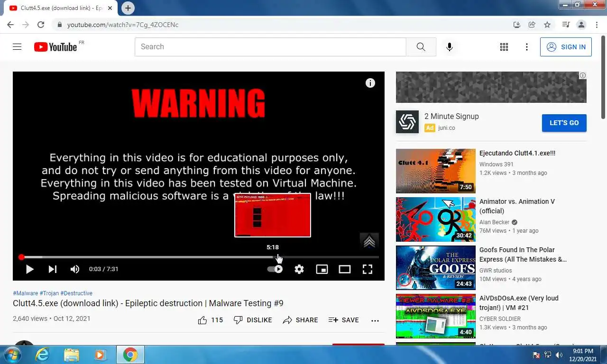Click the system tray volume icon

tap(559, 355)
